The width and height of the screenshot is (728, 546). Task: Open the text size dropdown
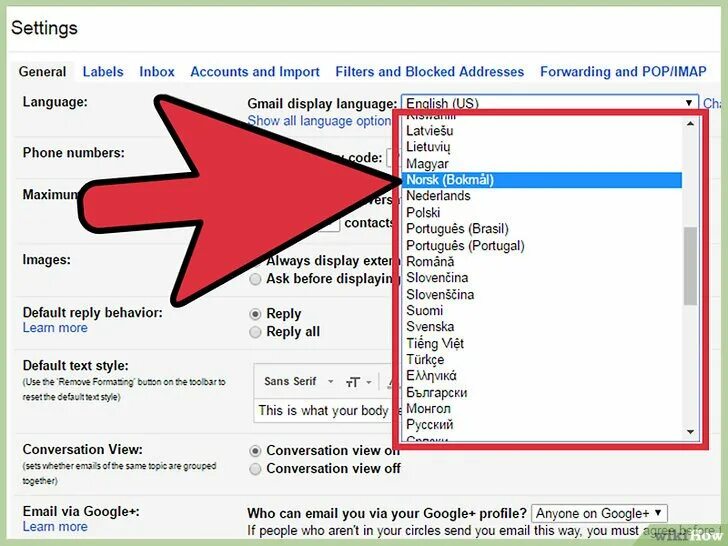[x=358, y=382]
